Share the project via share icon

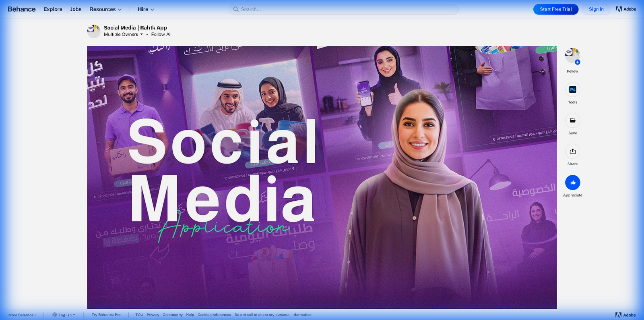point(572,152)
